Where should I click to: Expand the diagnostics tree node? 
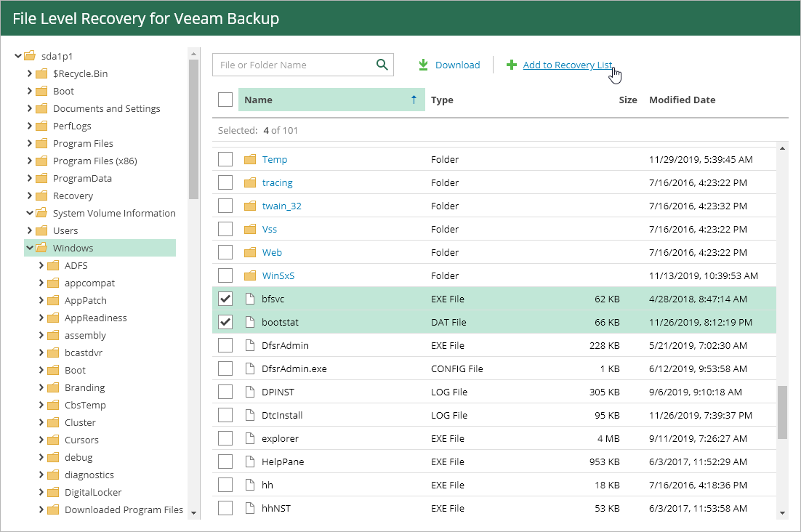[x=41, y=475]
